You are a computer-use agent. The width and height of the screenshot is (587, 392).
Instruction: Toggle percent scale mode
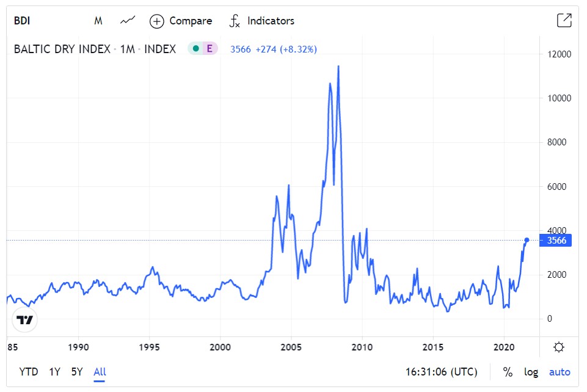point(508,372)
